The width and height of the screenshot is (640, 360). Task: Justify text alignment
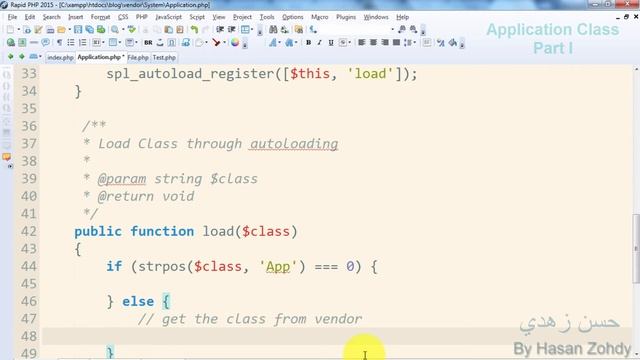point(396,42)
